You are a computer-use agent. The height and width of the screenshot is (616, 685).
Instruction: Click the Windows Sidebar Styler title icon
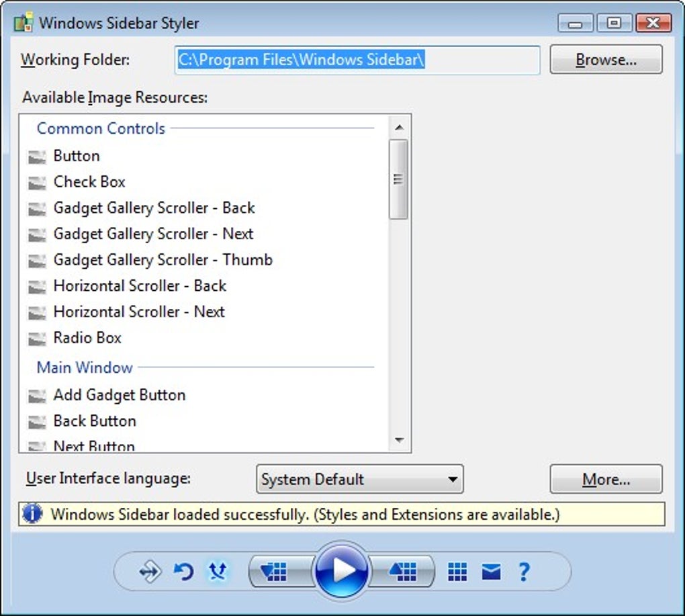tap(24, 23)
